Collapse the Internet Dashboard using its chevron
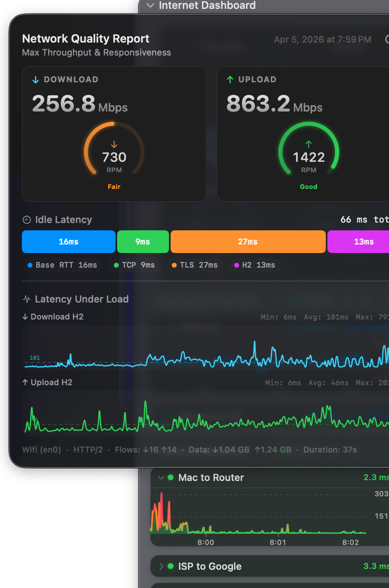Image resolution: width=389 pixels, height=588 pixels. pos(150,6)
